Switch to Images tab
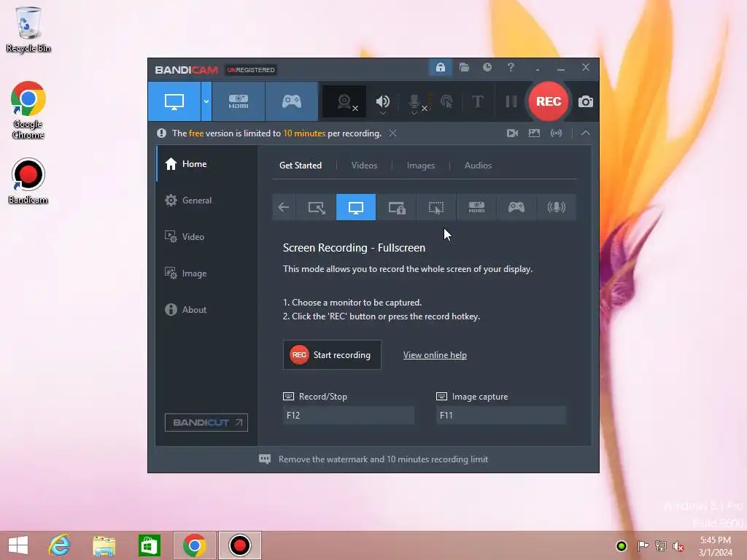 click(x=421, y=166)
